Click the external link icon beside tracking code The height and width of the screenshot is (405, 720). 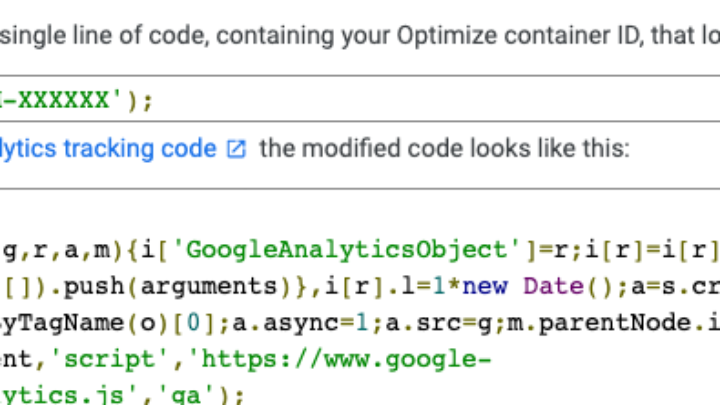tap(236, 149)
